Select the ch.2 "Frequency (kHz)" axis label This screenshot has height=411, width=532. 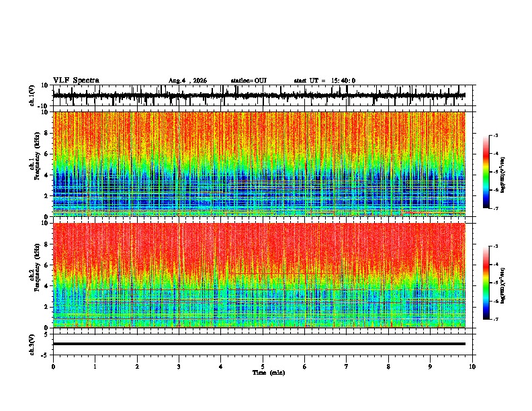point(37,267)
